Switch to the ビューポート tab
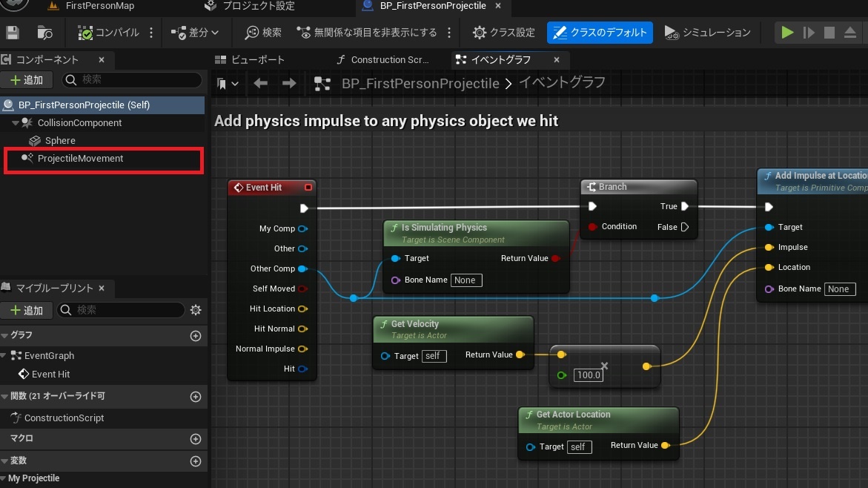 (x=256, y=60)
